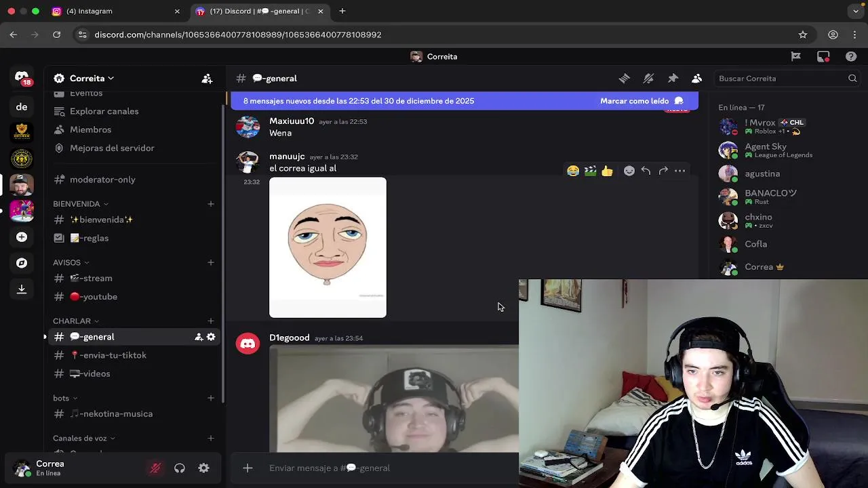This screenshot has height=488, width=868.
Task: Click create invite icon on general channel
Action: [199, 337]
